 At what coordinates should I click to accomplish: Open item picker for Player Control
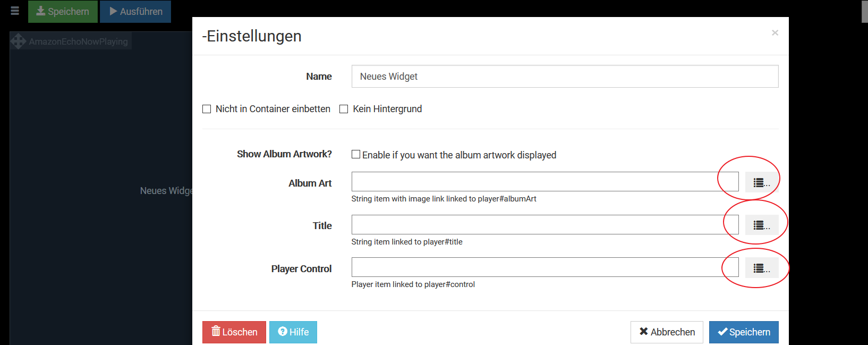coord(762,268)
